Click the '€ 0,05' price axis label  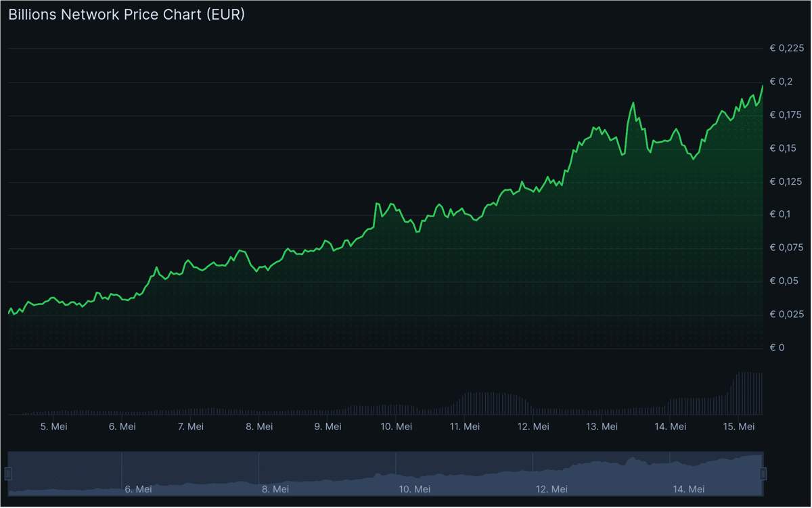click(784, 281)
